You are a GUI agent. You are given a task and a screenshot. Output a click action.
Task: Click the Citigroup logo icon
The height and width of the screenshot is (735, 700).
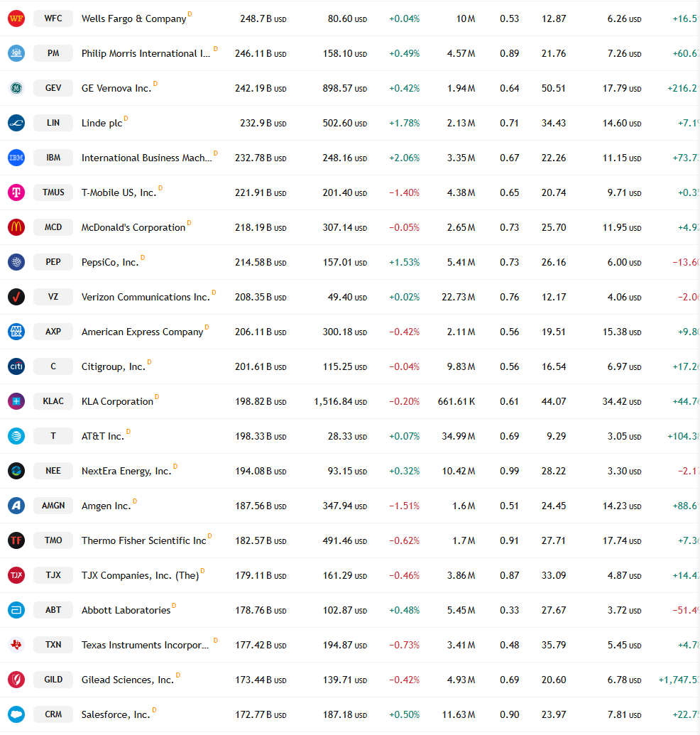pos(16,366)
